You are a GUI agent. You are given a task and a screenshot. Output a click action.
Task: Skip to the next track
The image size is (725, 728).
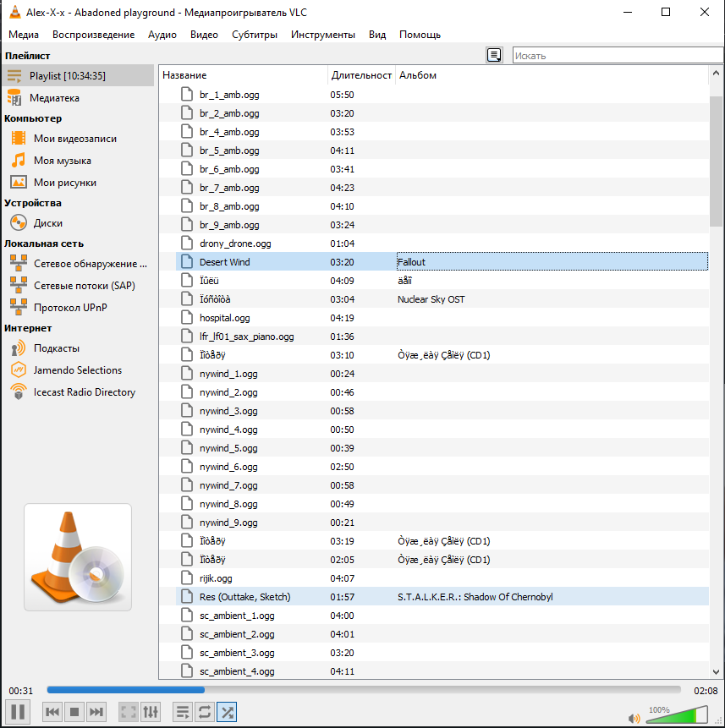point(96,712)
